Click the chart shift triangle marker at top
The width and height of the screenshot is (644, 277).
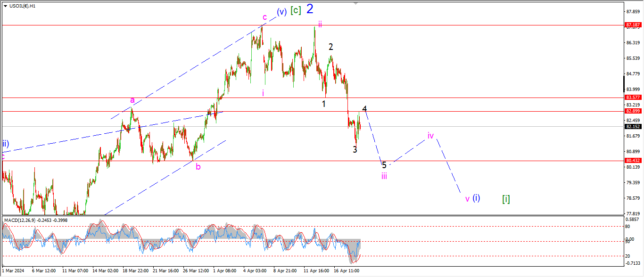point(355,3)
